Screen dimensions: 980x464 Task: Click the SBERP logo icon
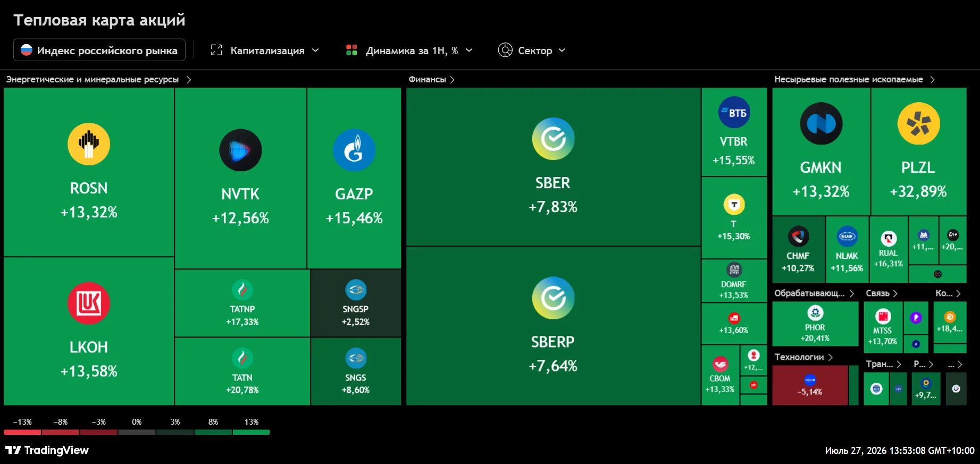(x=553, y=298)
